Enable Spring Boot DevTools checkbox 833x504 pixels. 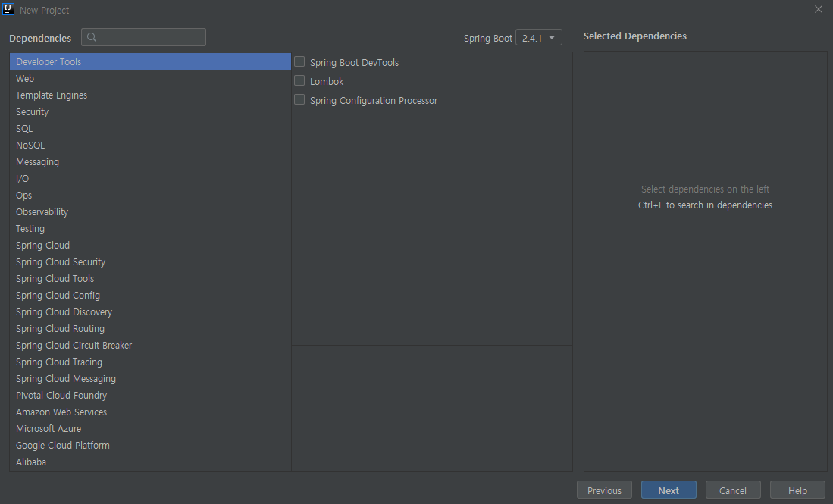(x=299, y=61)
